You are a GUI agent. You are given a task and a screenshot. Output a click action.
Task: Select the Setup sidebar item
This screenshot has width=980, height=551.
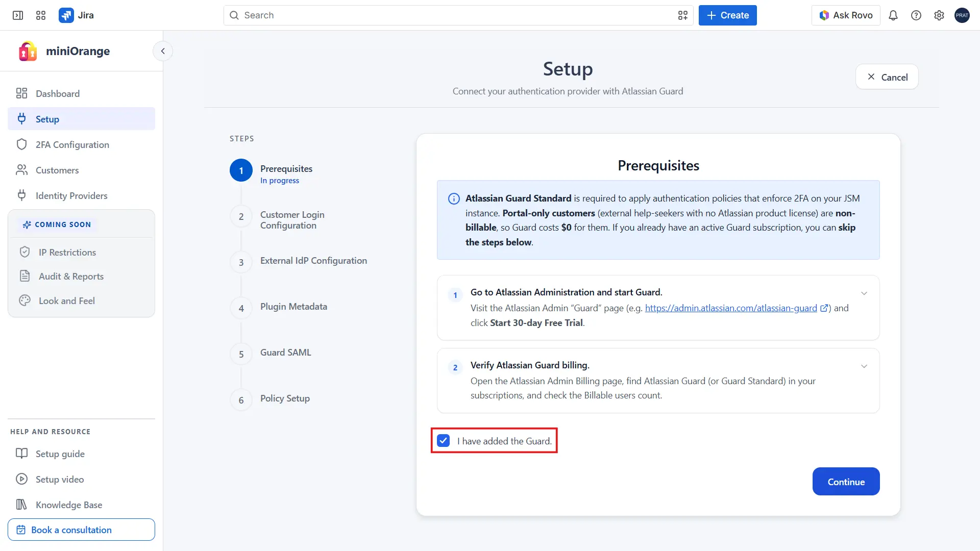click(x=82, y=119)
